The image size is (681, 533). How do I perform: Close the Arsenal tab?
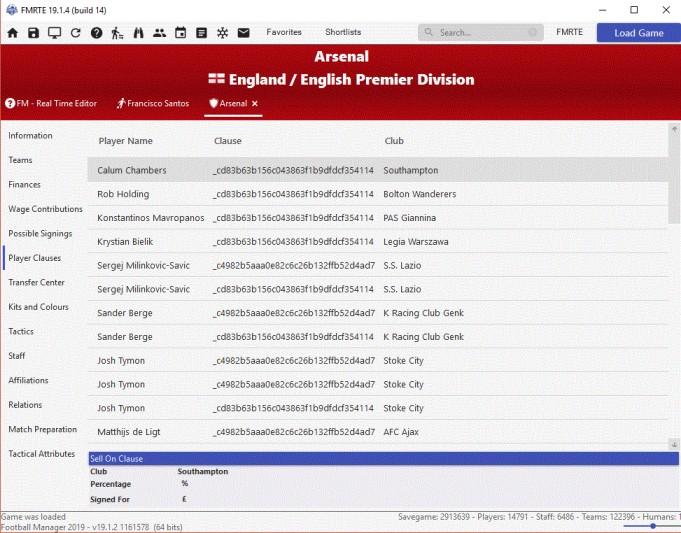(255, 103)
